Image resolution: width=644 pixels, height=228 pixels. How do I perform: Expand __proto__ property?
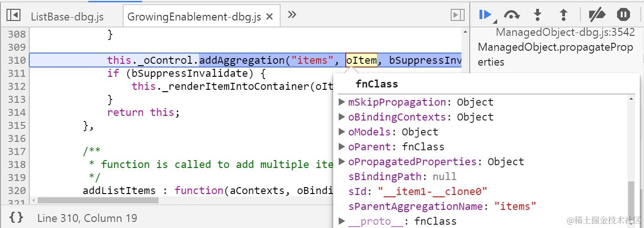pyautogui.click(x=342, y=221)
